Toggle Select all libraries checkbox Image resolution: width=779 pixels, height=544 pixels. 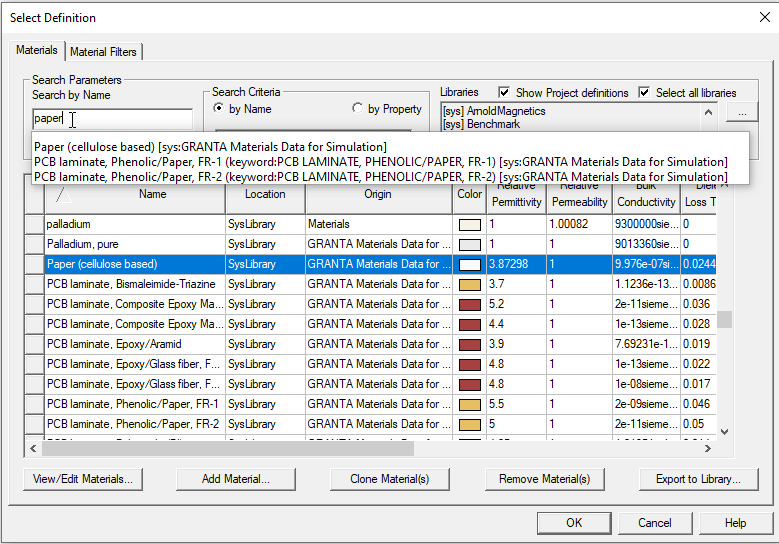644,92
